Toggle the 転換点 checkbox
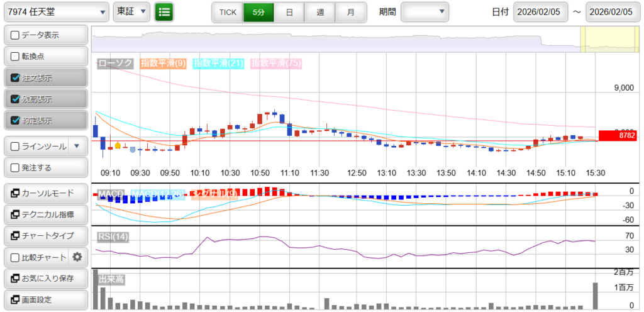 16,57
